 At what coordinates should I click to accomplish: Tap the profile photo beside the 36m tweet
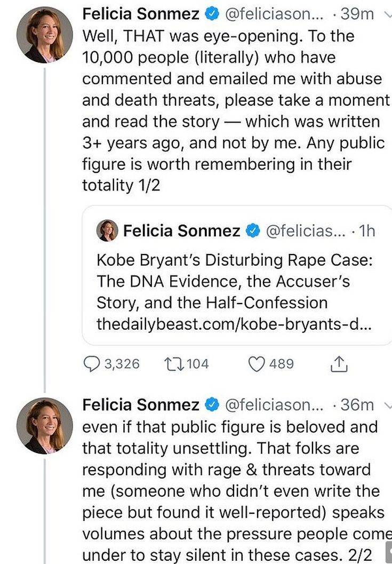click(x=44, y=425)
